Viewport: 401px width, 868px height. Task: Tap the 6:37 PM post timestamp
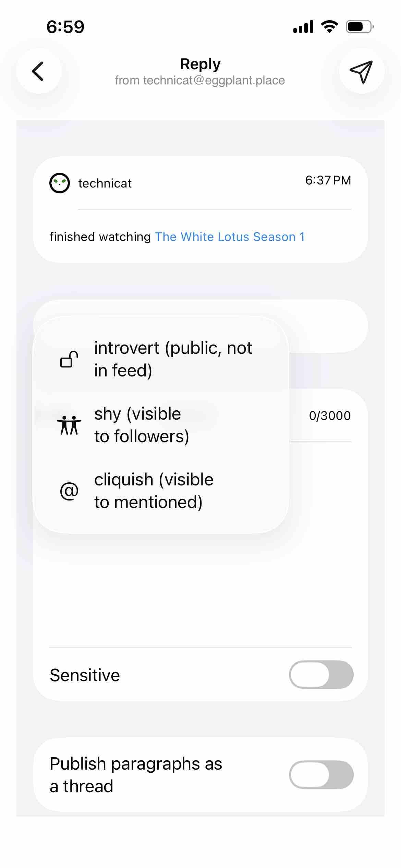[x=328, y=180]
